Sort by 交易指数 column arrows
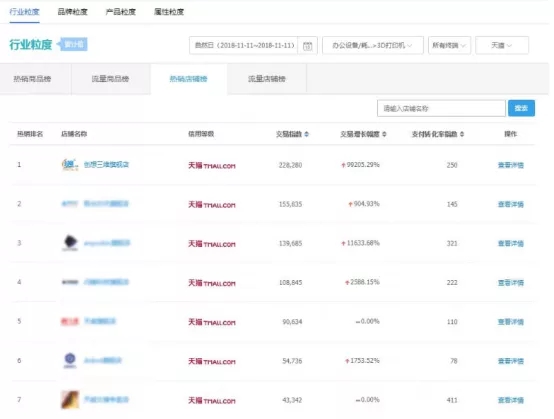The image size is (554, 419). pos(307,134)
